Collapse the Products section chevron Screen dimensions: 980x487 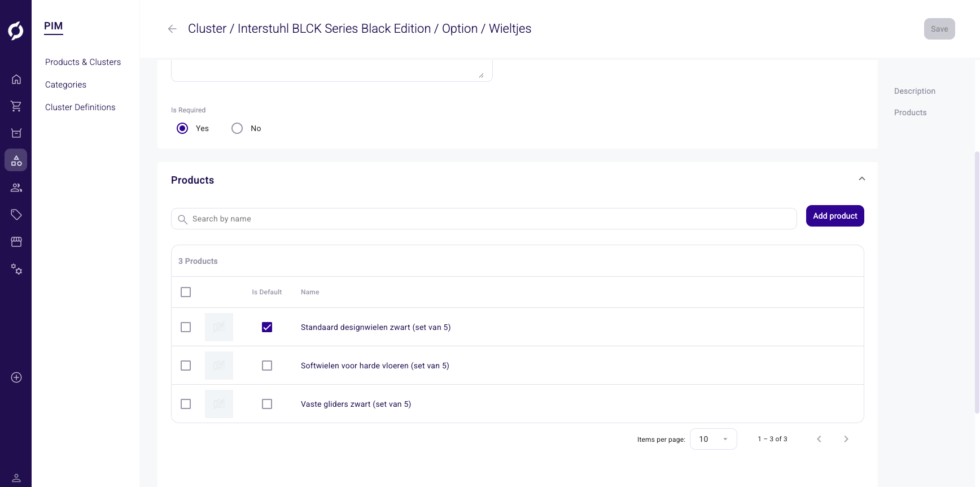[x=862, y=179]
